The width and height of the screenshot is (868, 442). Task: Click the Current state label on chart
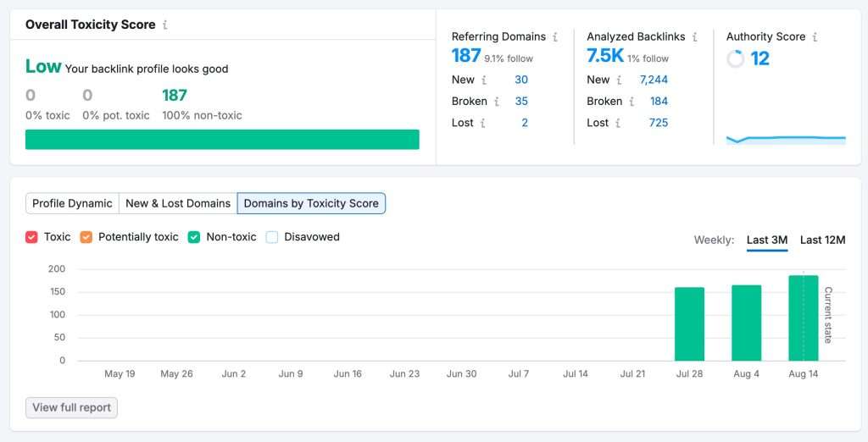coord(828,315)
